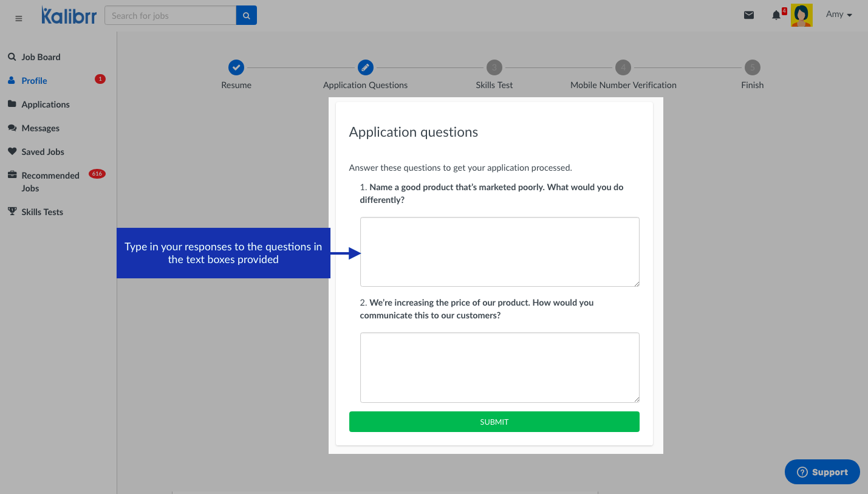
Task: Open the Applications sidebar item
Action: [x=45, y=105]
